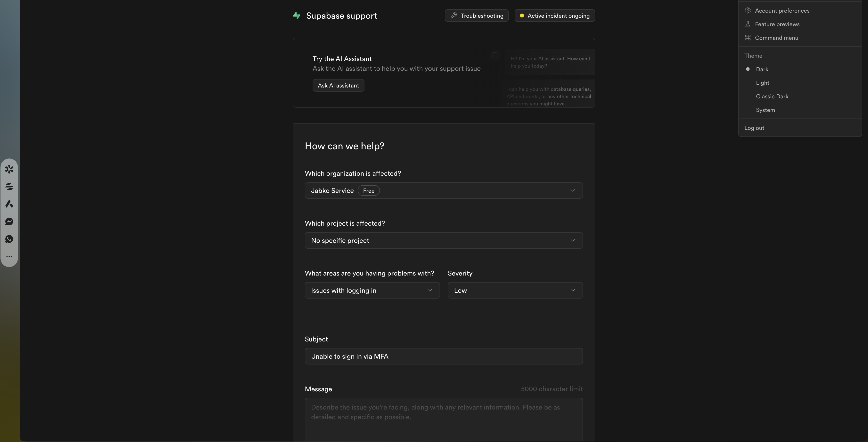This screenshot has height=442, width=868.
Task: Select the currently active Dark theme entry
Action: (762, 69)
